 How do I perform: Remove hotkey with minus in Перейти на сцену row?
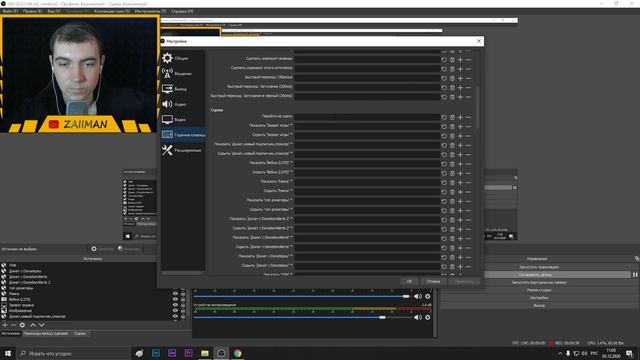(x=468, y=117)
